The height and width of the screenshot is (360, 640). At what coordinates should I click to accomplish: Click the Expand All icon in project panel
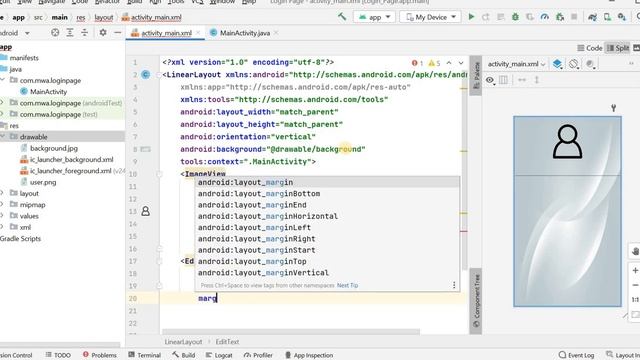point(70,32)
